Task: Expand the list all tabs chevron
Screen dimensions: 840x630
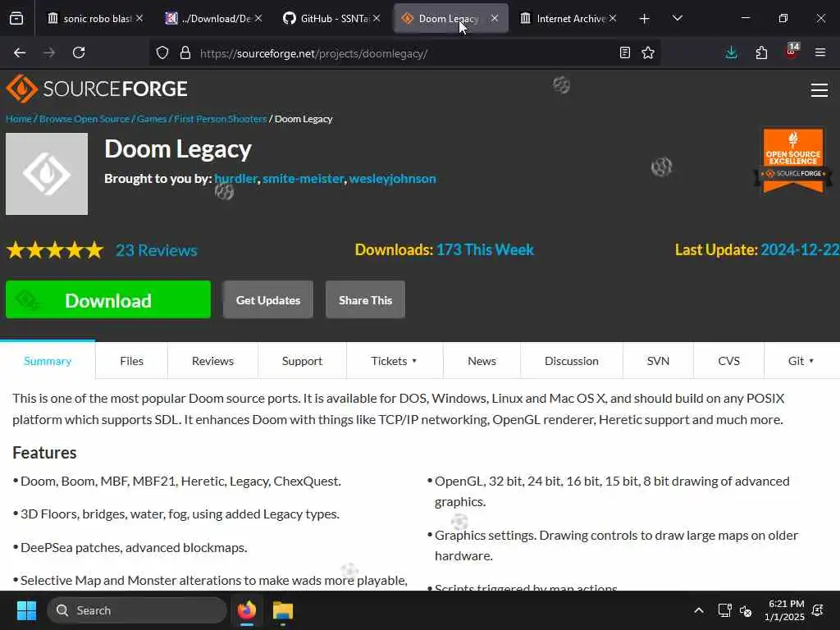Action: tap(677, 19)
